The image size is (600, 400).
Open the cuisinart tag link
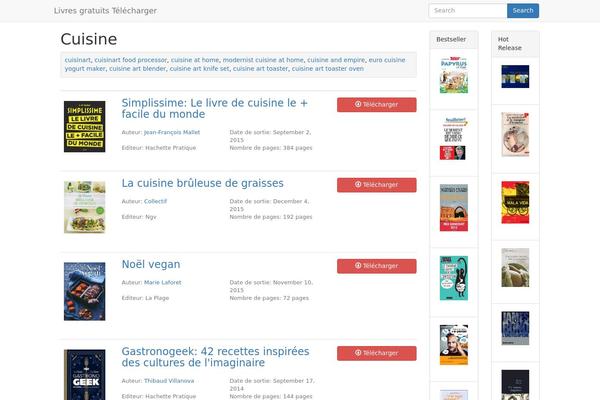tap(78, 60)
